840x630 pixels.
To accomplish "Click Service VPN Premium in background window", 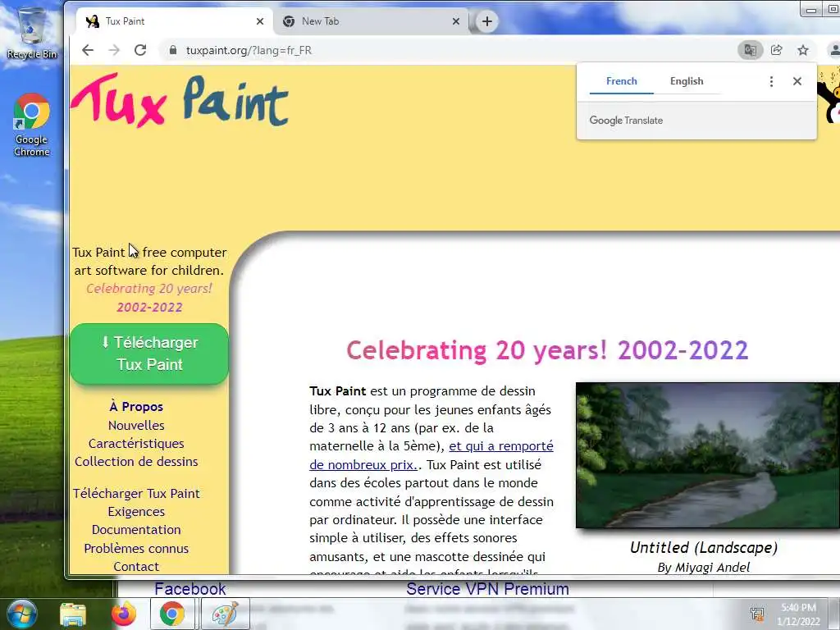I will coord(487,589).
